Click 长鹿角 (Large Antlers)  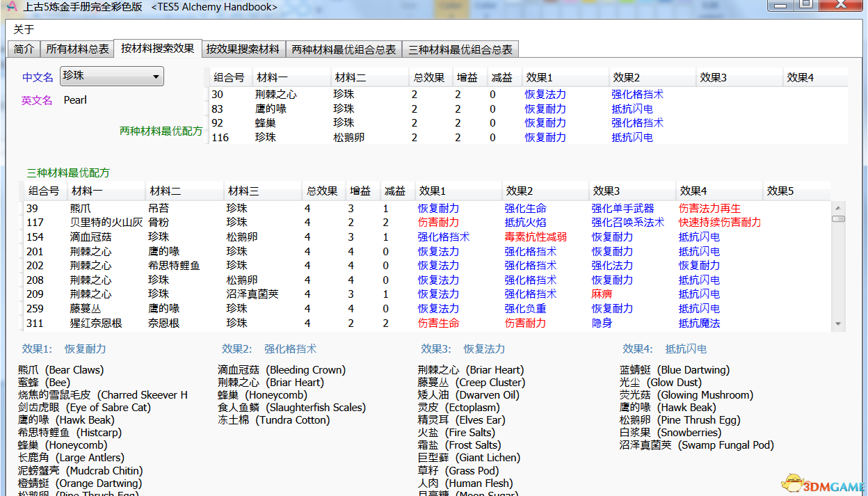(71, 458)
